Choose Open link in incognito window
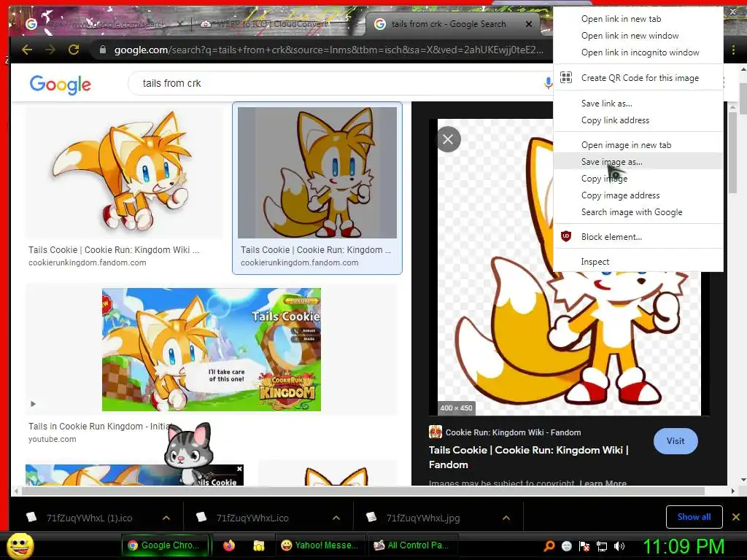This screenshot has width=747, height=560. pos(638,52)
